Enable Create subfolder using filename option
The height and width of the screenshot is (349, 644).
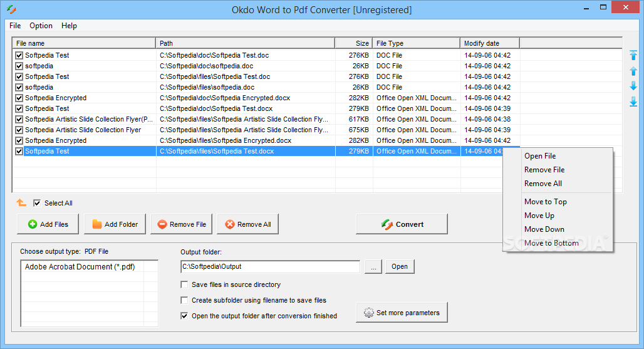click(x=184, y=300)
